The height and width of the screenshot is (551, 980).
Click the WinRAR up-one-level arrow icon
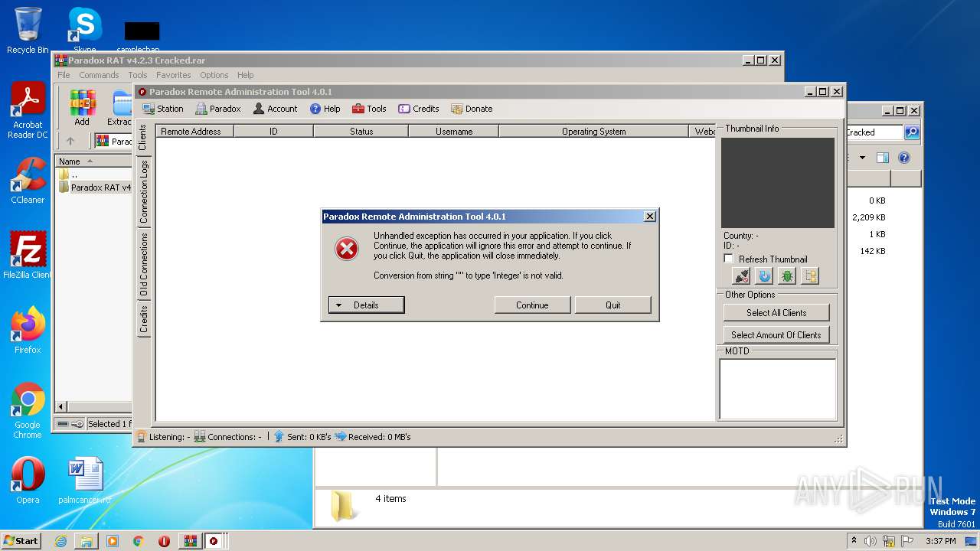tap(70, 141)
